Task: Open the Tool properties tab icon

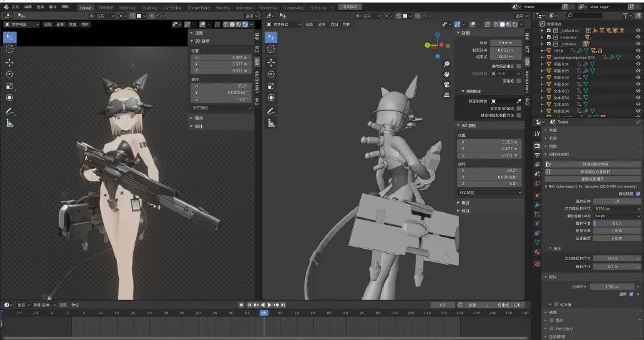Action: click(x=537, y=133)
